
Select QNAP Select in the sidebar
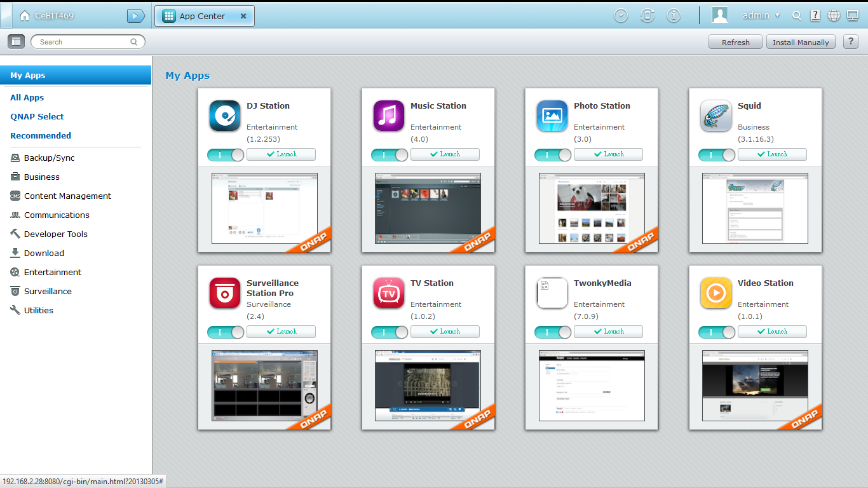[37, 116]
